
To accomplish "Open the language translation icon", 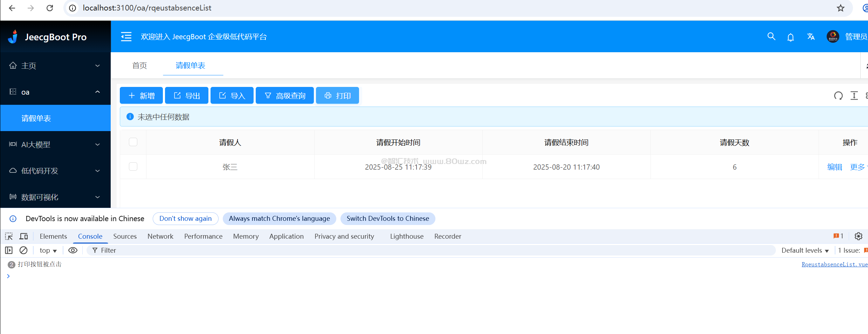I will pos(811,36).
